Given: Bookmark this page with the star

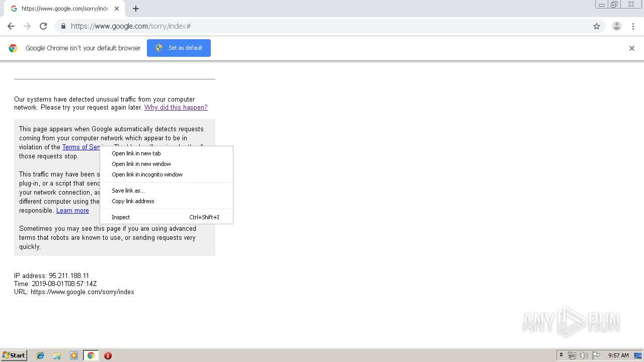Looking at the screenshot, I should (x=597, y=26).
